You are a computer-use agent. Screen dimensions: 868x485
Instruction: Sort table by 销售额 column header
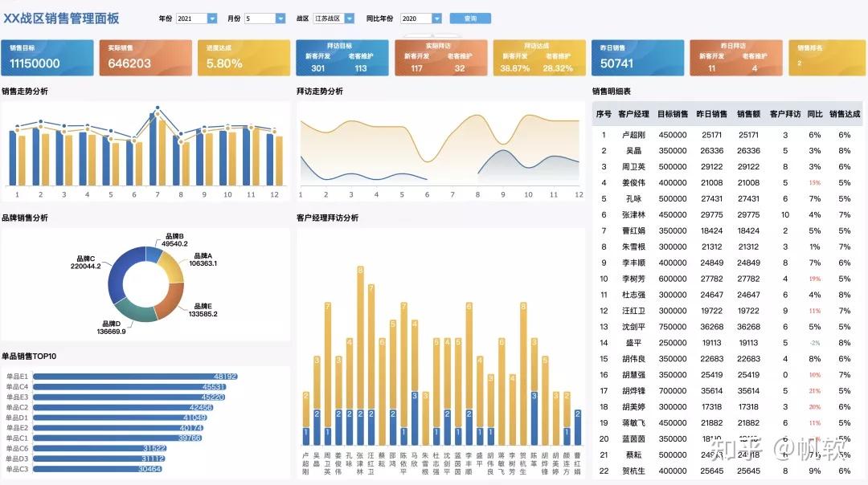click(x=749, y=114)
